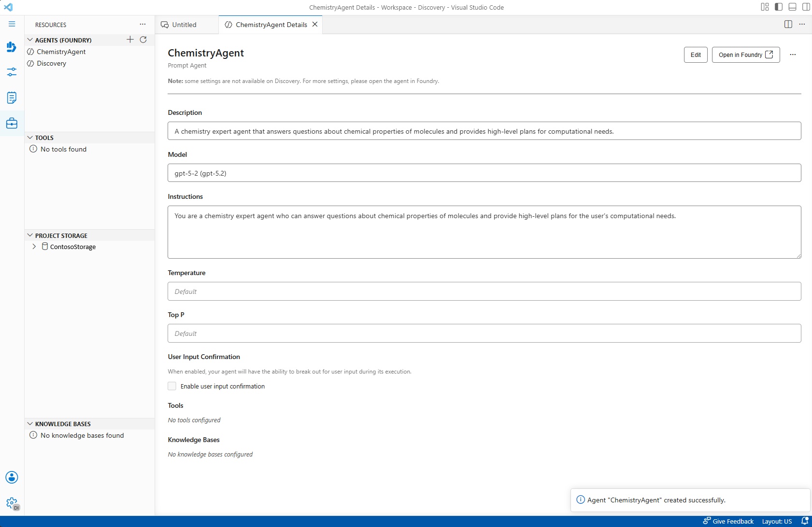Image resolution: width=812 pixels, height=527 pixels.
Task: Click the No knowledge bases found info icon
Action: pos(33,435)
